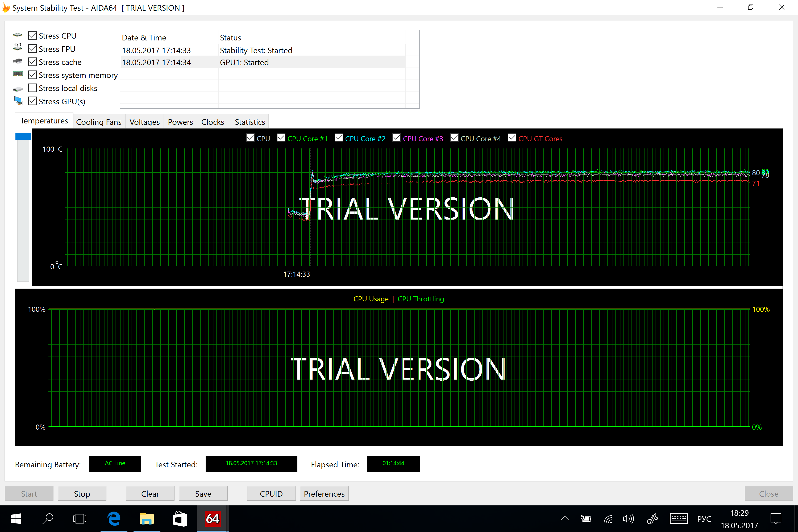798x532 pixels.
Task: Click the Test Started value field
Action: pos(251,463)
